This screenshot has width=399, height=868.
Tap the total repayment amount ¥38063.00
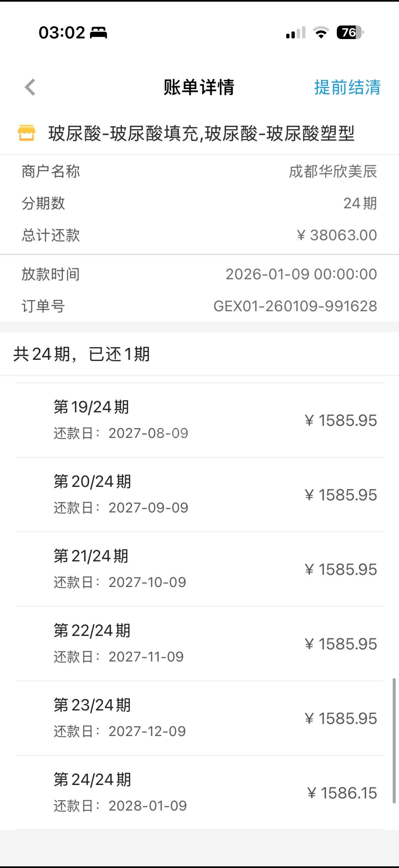point(337,235)
